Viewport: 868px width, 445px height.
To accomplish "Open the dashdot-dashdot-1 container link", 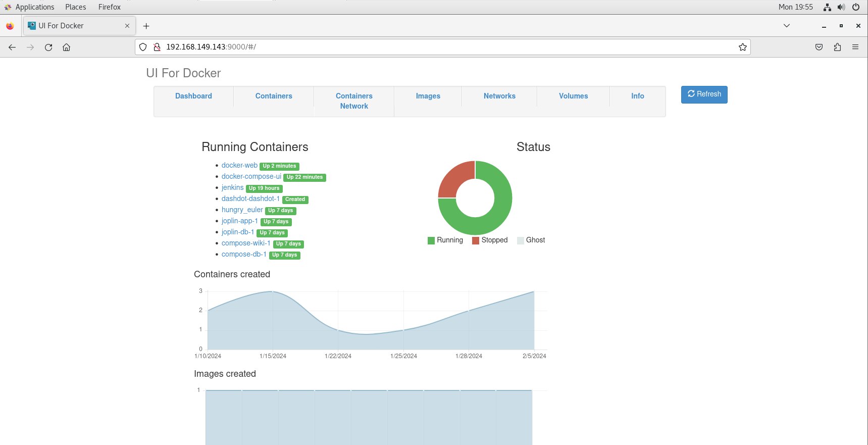I will point(250,199).
